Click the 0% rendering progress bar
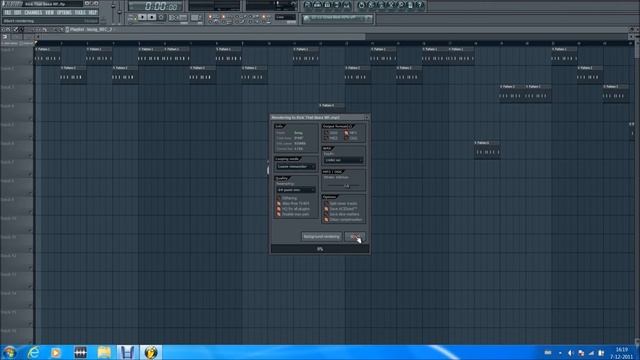This screenshot has height=360, width=640. (320, 249)
